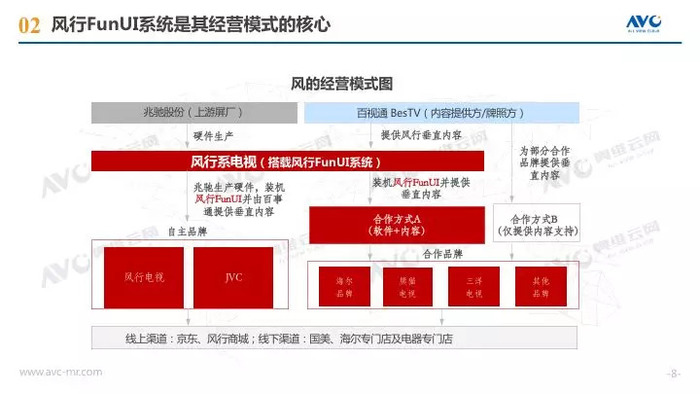Click the 线上渠道/线下渠道 channels bar
Viewport: 700px width, 394px height.
[334, 338]
